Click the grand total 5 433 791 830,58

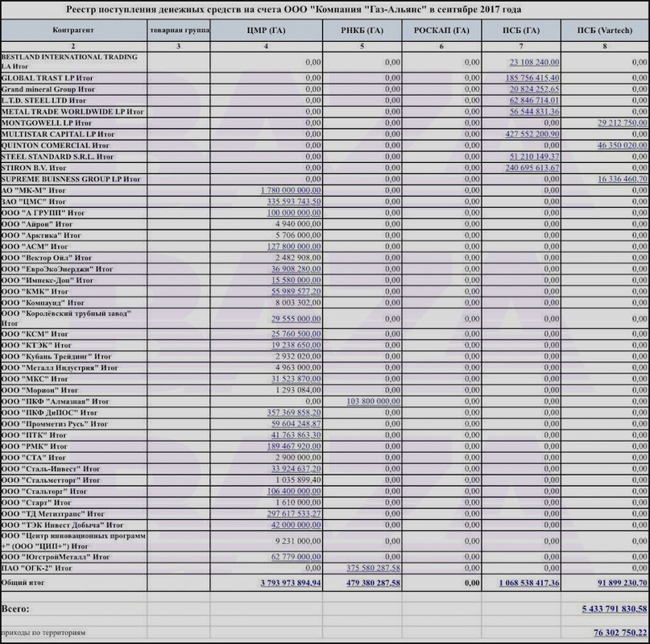point(615,609)
